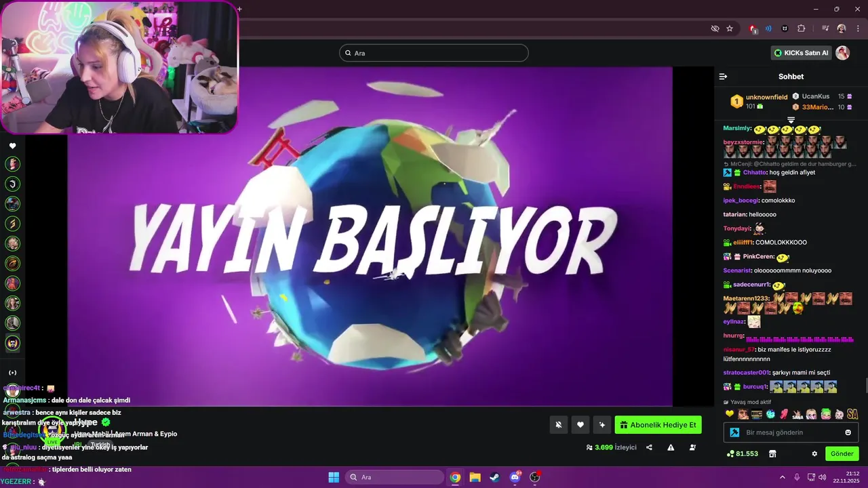The width and height of the screenshot is (868, 488).
Task: Open Steam from the taskbar
Action: pos(494,477)
